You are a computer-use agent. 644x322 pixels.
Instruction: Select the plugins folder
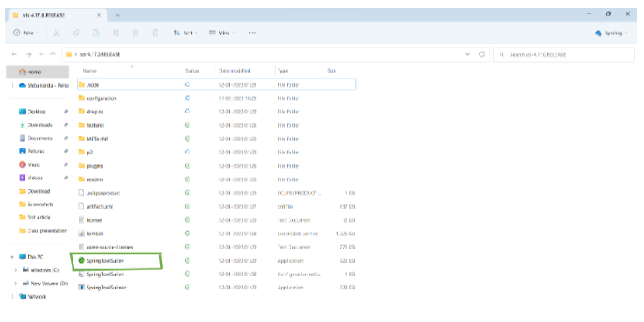click(x=216, y=166)
